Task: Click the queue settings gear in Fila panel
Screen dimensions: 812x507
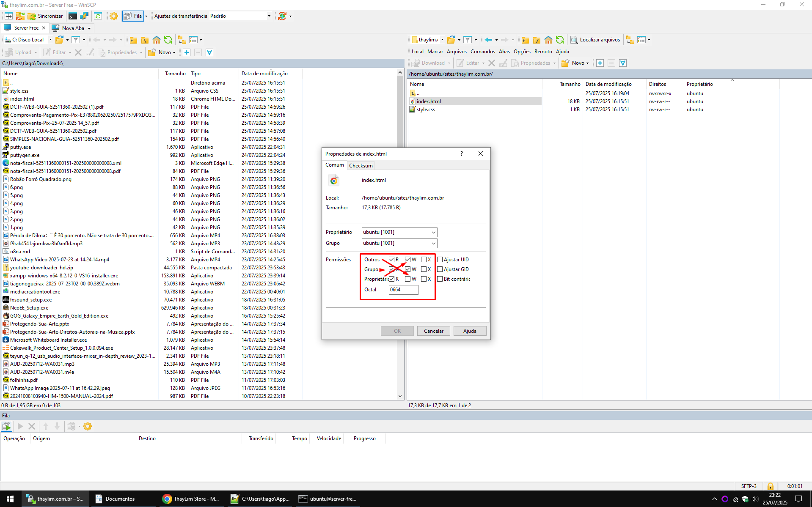Action: click(88, 426)
